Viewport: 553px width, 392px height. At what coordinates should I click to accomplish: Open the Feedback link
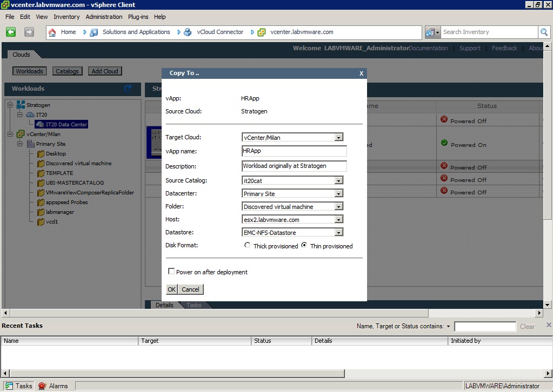coord(504,48)
